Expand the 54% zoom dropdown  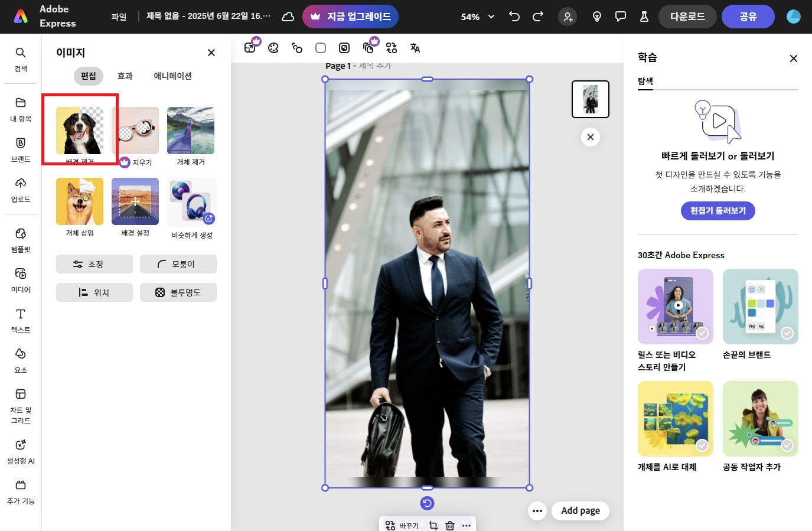(x=478, y=17)
